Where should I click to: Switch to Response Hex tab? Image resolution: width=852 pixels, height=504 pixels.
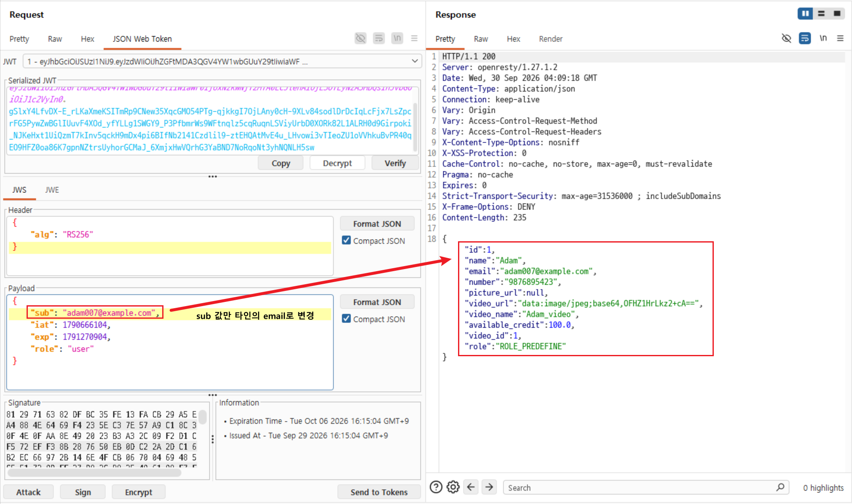(x=514, y=39)
